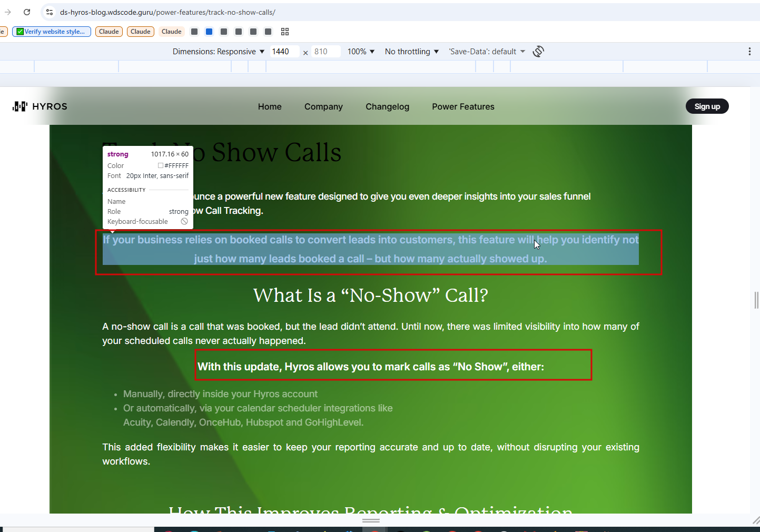Click the HYROS logo
The height and width of the screenshot is (532, 760).
click(40, 106)
